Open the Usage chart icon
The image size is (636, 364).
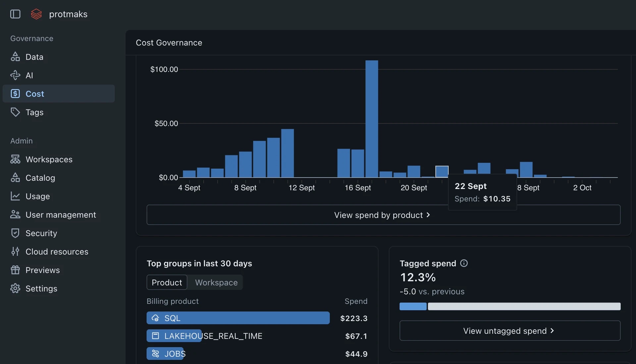coord(15,196)
